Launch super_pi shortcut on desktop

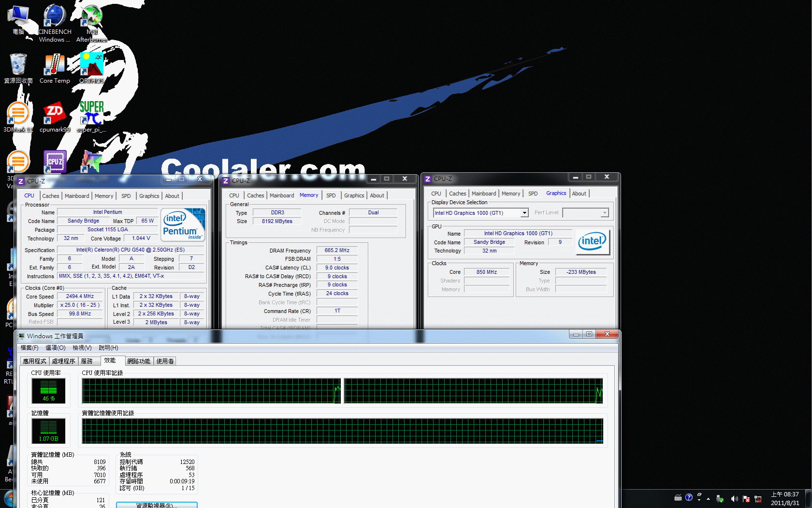pos(92,117)
